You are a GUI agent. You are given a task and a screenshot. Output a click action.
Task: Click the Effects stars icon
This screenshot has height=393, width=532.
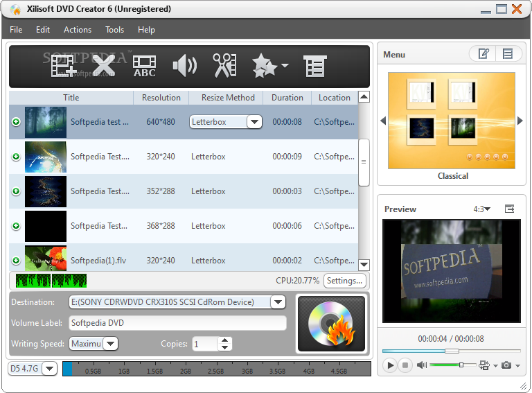pos(265,66)
